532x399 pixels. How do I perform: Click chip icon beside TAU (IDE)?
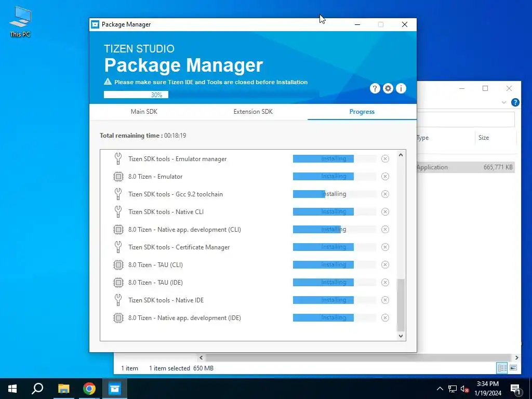pos(118,282)
